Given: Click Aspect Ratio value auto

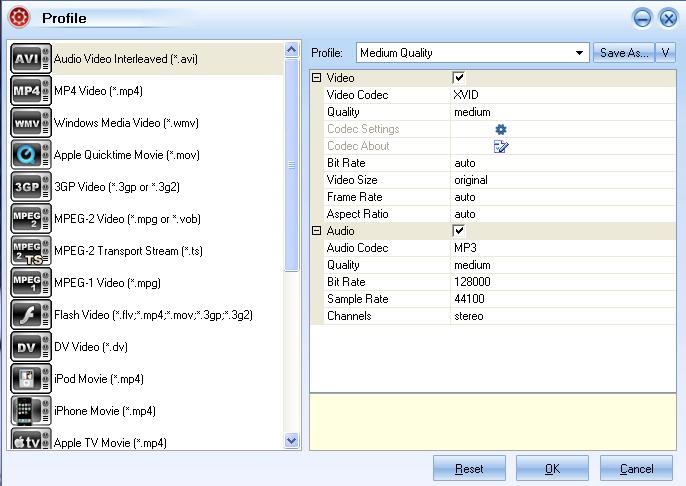Looking at the screenshot, I should pos(465,214).
